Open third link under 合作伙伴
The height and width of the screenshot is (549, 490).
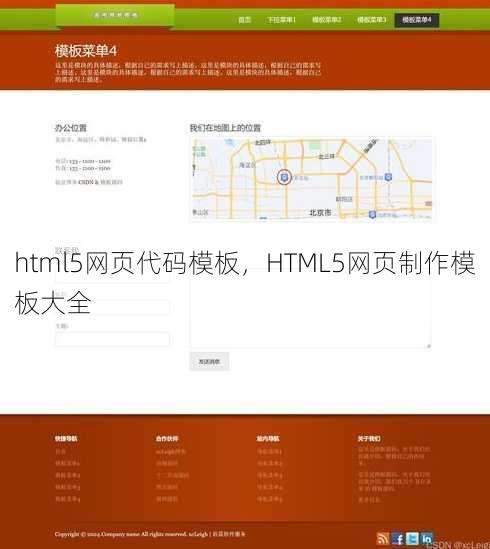(172, 475)
